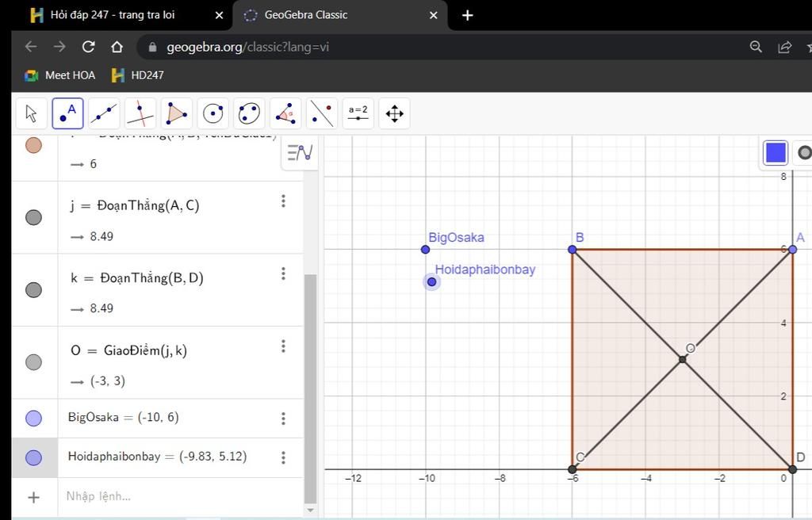This screenshot has height=520, width=812.
Task: Click intersection point O in graphics view
Action: 682,359
